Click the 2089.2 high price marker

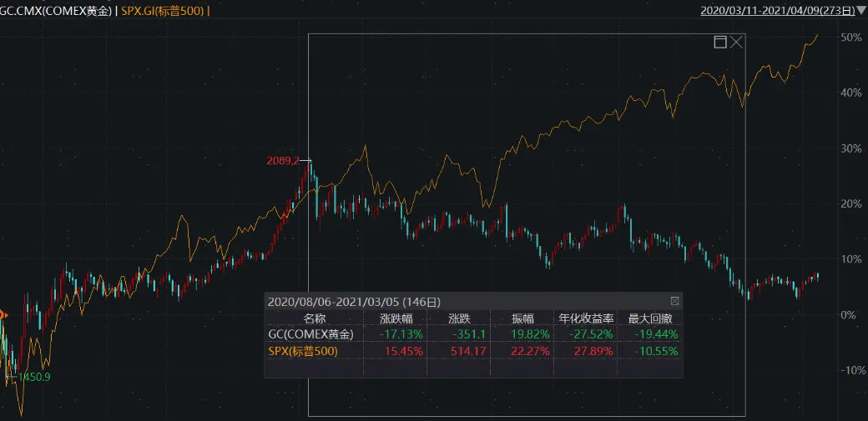[283, 160]
